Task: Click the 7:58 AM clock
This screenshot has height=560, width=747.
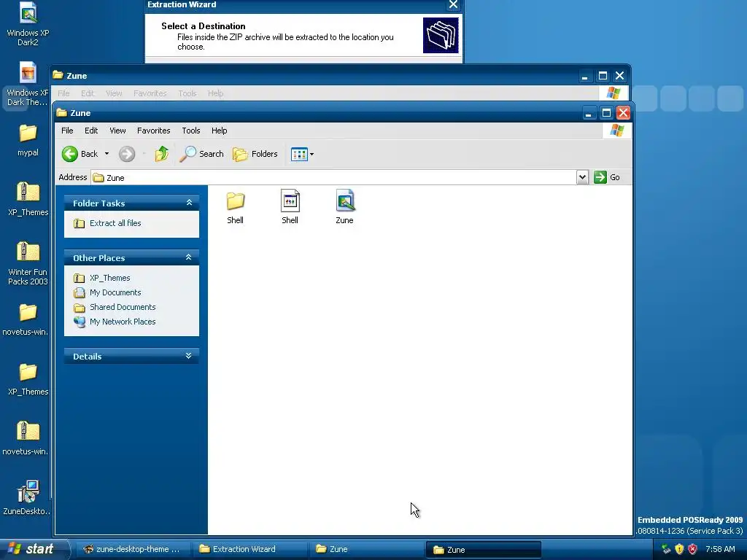Action: (720, 549)
